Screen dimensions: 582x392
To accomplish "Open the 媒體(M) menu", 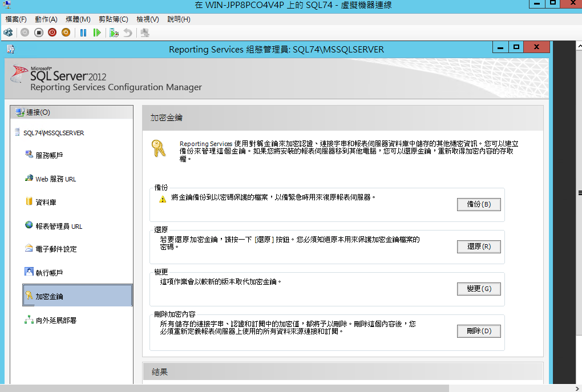I will (78, 19).
